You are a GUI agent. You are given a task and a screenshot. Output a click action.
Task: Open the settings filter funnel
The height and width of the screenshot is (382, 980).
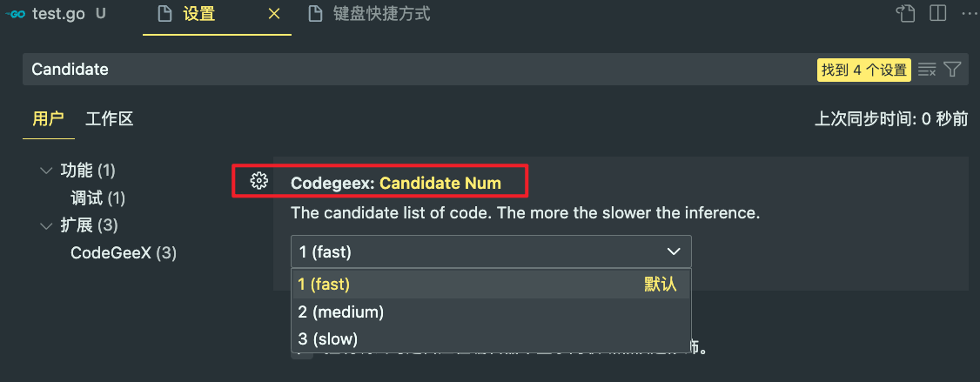952,70
